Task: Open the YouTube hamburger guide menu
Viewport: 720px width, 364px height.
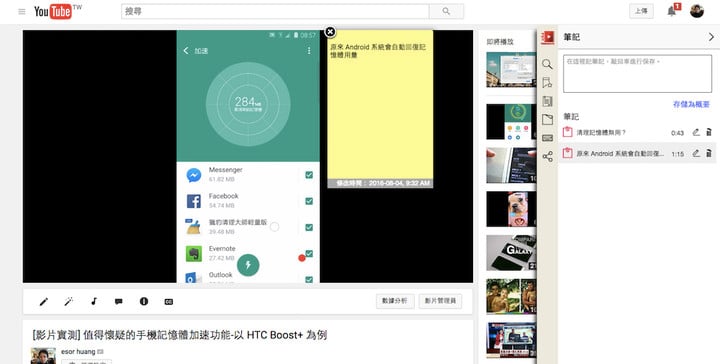Action: pyautogui.click(x=22, y=11)
